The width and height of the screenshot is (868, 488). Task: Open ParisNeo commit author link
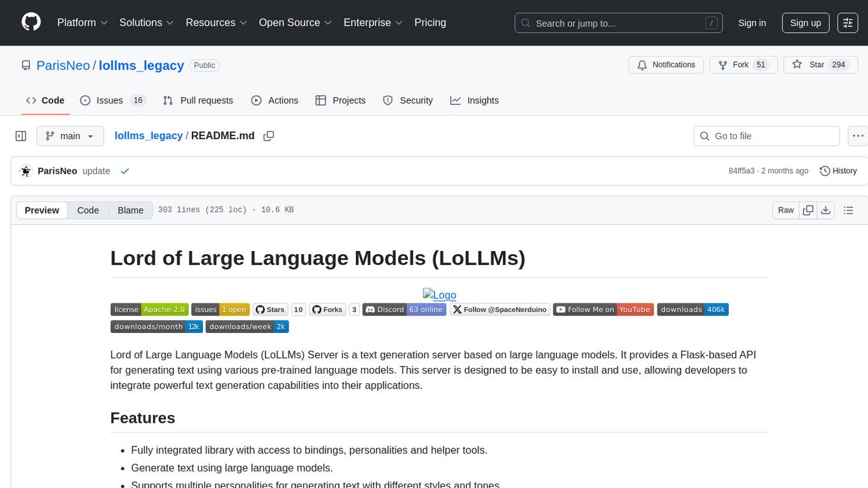coord(57,171)
